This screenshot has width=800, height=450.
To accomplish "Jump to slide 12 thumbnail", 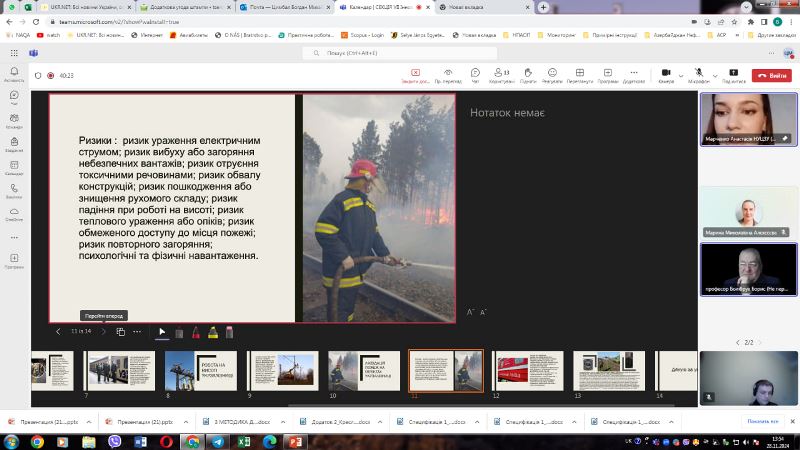I will (x=528, y=371).
